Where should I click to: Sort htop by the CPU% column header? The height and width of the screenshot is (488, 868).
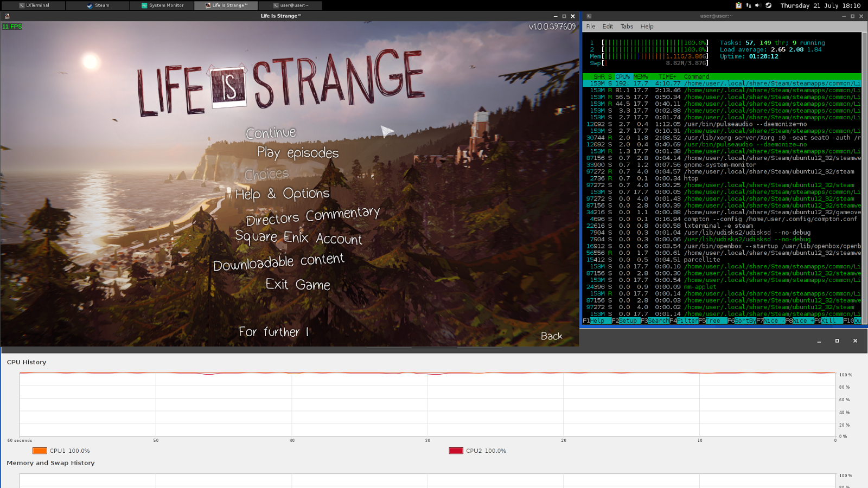(x=622, y=77)
